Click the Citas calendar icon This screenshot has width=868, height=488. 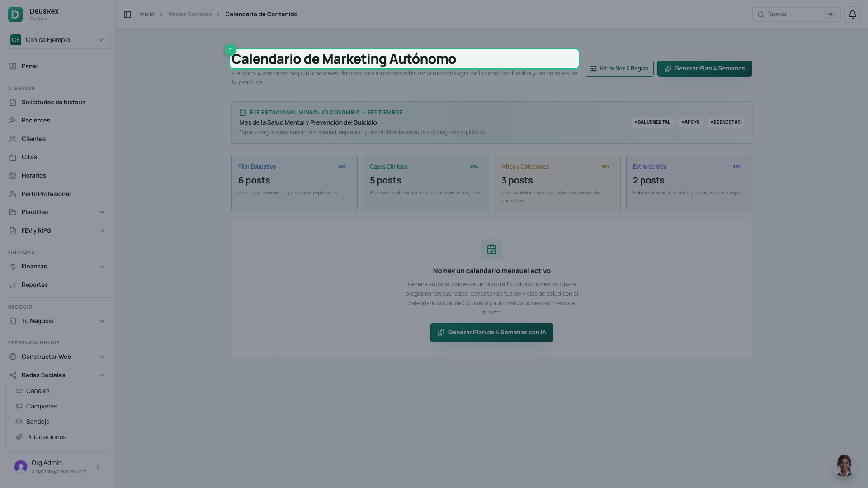(13, 157)
